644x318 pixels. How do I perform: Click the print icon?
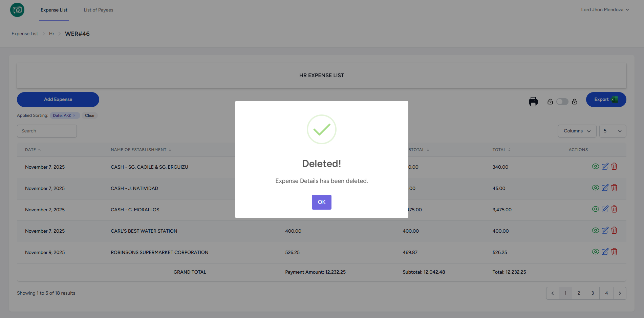(x=533, y=102)
